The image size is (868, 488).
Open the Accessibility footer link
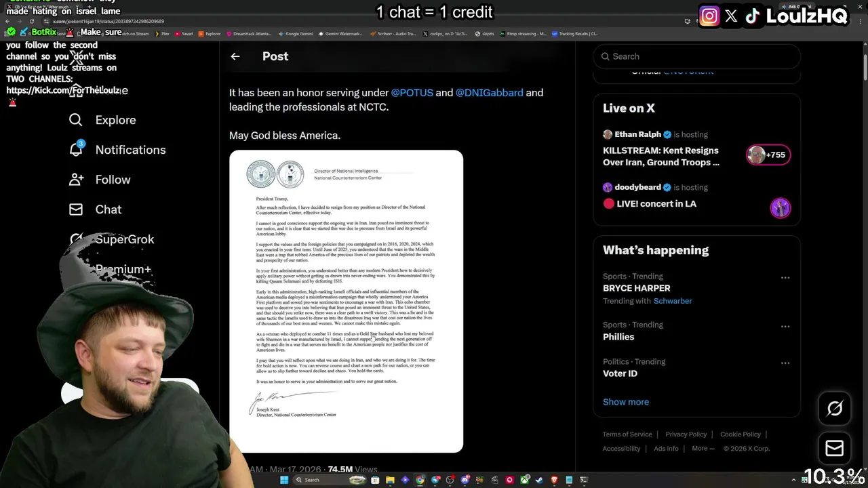click(x=621, y=449)
